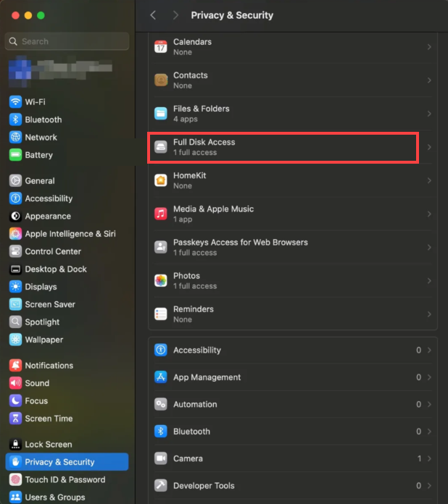Expand the Contacts row chevron
Viewport: 448px width, 504px height.
(429, 80)
